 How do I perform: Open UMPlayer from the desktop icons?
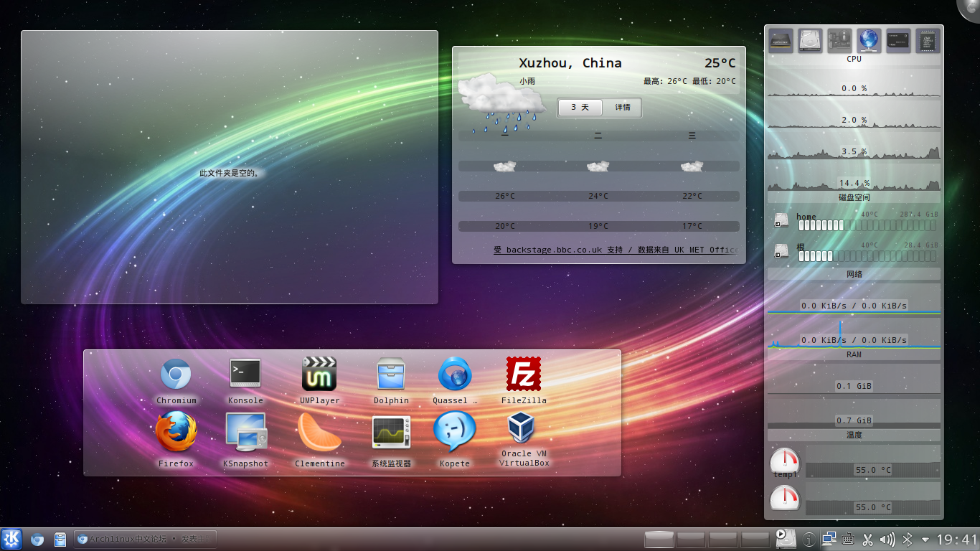[x=319, y=374]
